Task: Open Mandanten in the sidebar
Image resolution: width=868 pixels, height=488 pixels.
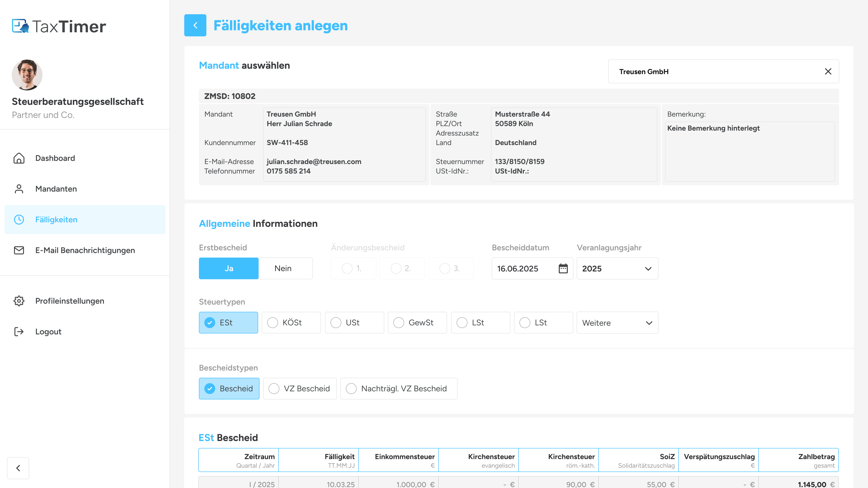Action: coord(85,189)
